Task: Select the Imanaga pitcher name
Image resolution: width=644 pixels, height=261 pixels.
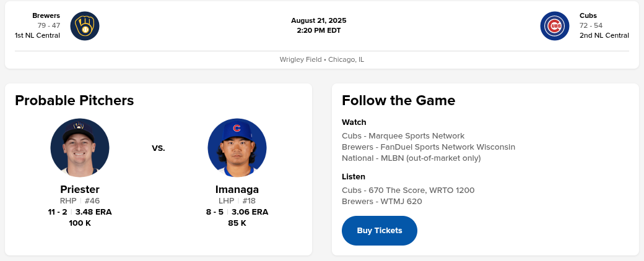Action: (x=237, y=189)
